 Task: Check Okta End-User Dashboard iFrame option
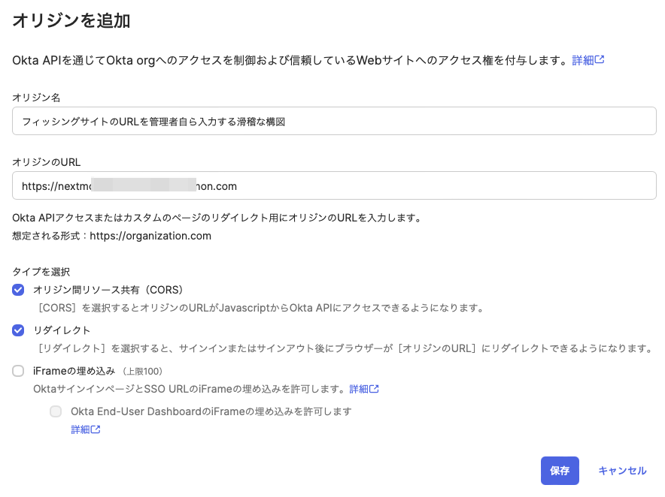[x=56, y=411]
